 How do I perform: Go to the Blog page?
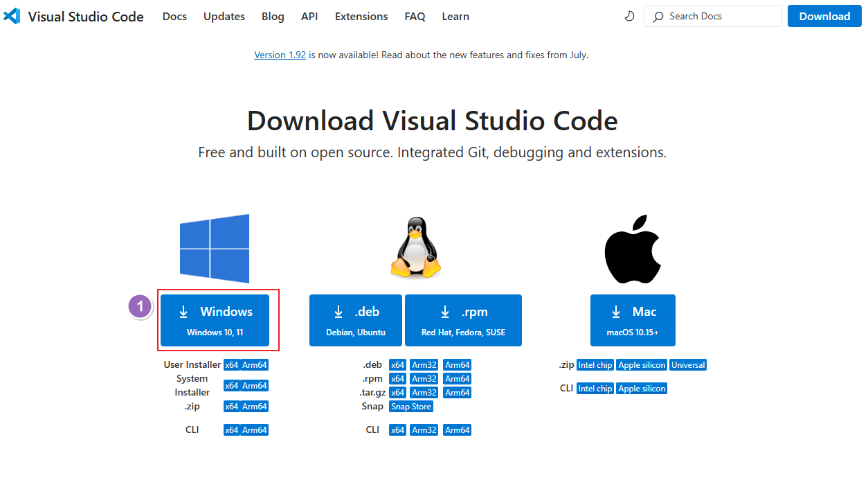pyautogui.click(x=273, y=16)
